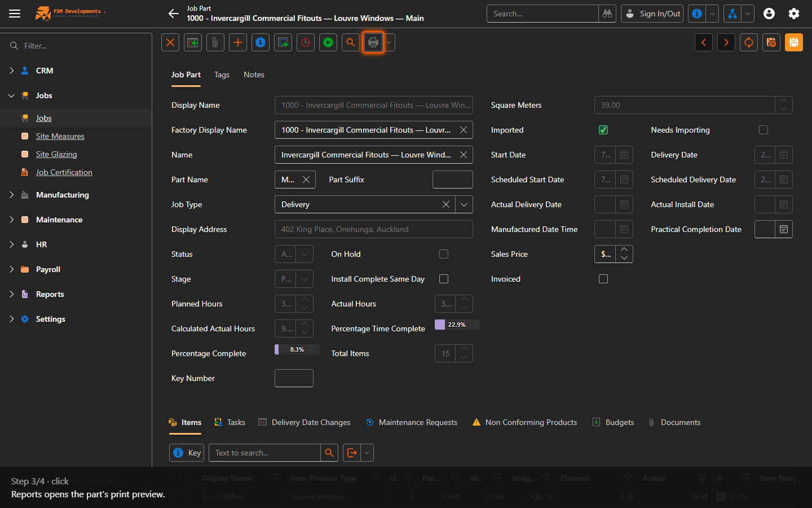
Task: Open the Documents tab
Action: pos(674,422)
